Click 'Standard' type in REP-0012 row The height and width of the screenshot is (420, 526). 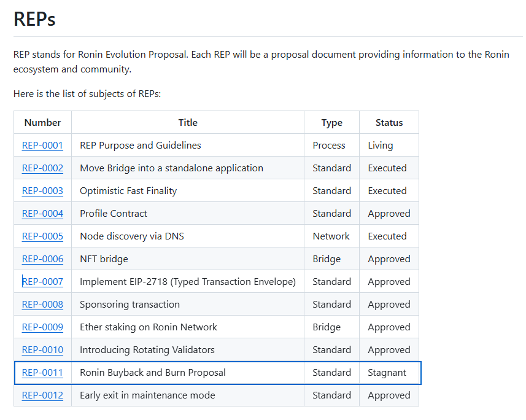point(332,395)
